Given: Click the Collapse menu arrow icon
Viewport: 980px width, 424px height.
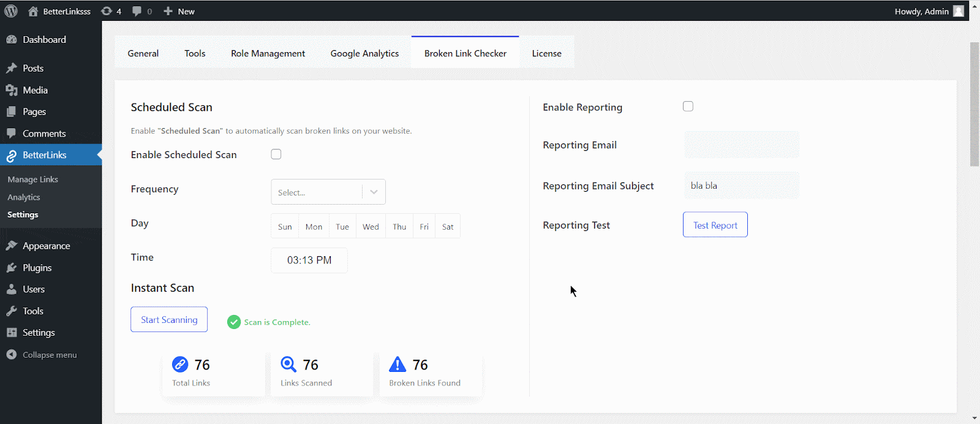Looking at the screenshot, I should click(12, 355).
